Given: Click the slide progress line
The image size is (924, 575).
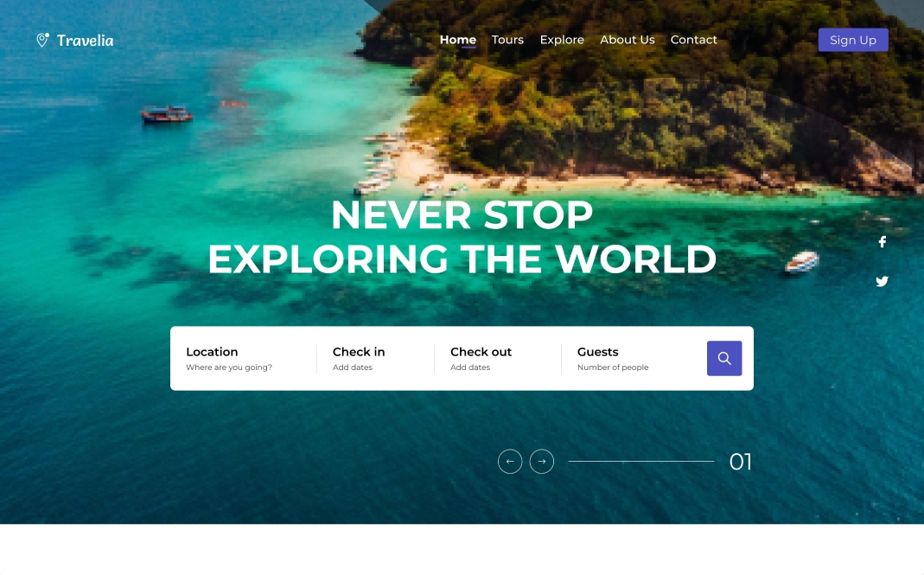Looking at the screenshot, I should click(641, 461).
